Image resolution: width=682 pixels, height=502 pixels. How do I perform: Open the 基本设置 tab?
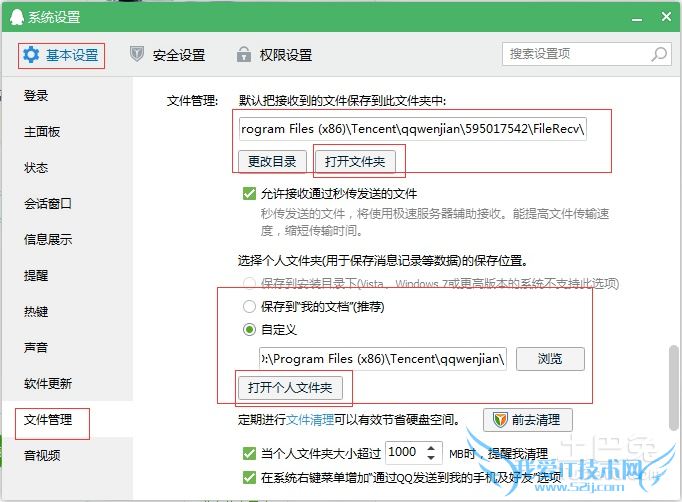(61, 55)
